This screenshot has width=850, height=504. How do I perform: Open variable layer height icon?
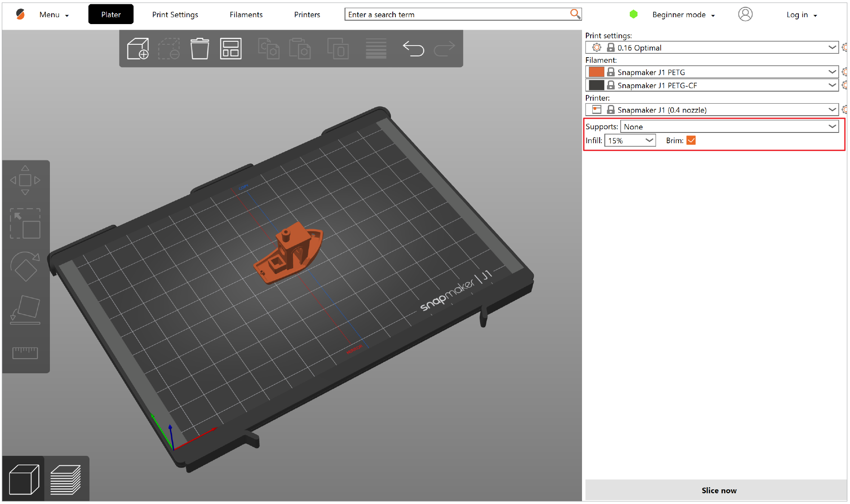point(376,49)
